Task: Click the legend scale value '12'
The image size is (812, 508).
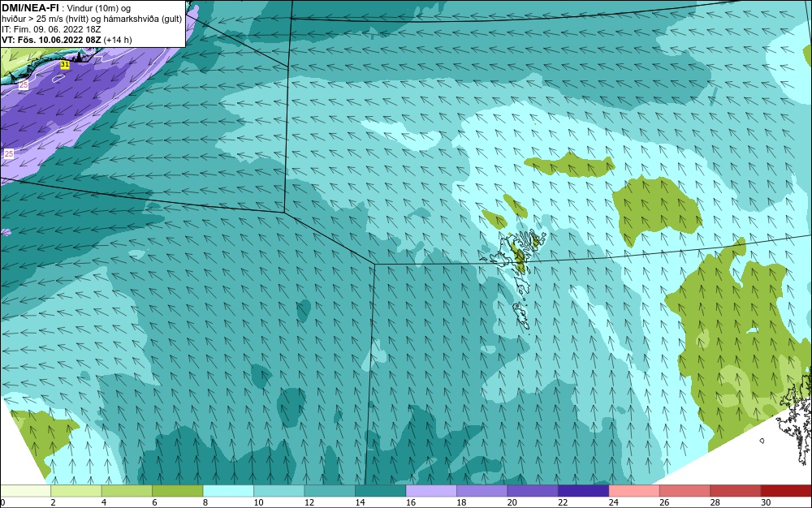Action: 309,502
